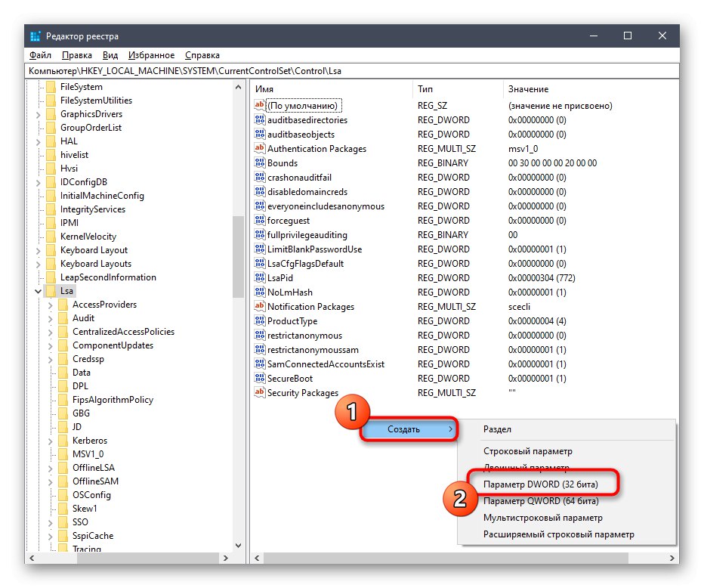
Task: Open the Избранное menu
Action: [151, 55]
